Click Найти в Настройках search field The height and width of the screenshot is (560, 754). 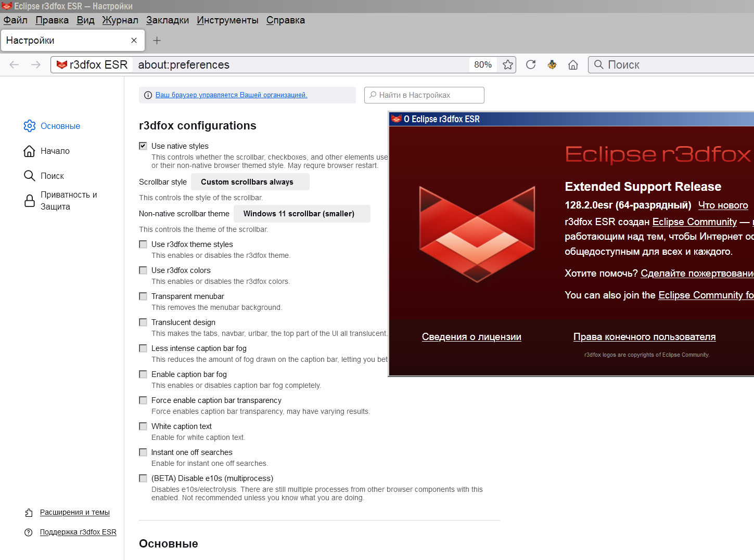click(424, 95)
